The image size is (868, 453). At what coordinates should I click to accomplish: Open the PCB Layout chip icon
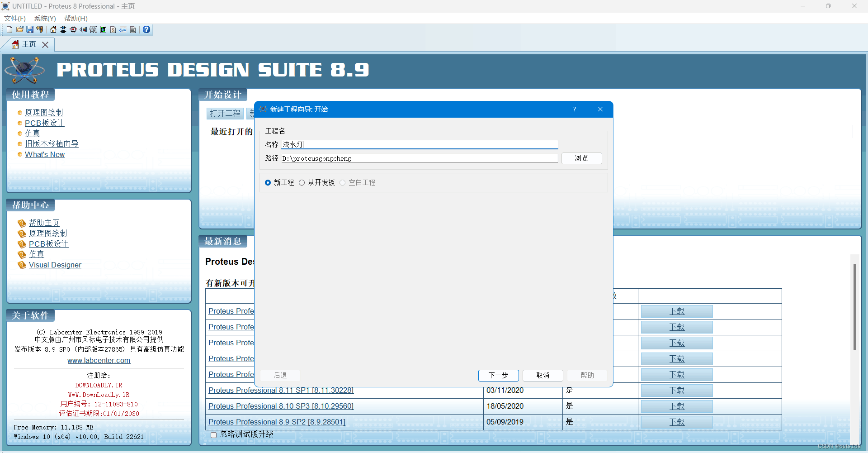[73, 29]
